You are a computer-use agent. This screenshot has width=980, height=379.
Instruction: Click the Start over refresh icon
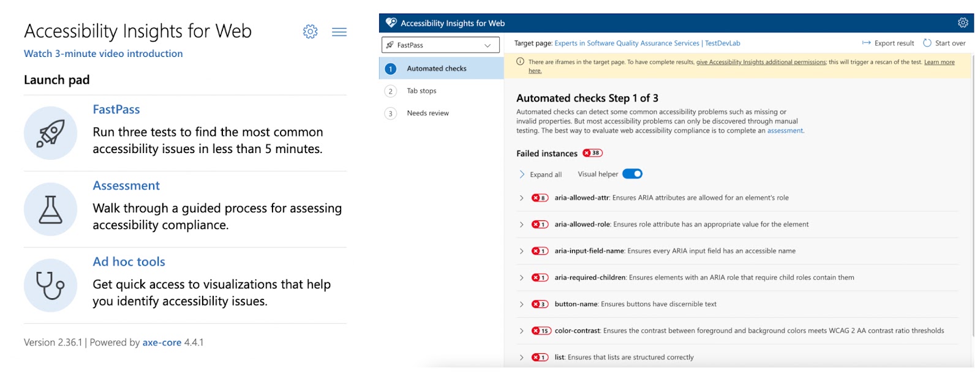click(x=927, y=43)
